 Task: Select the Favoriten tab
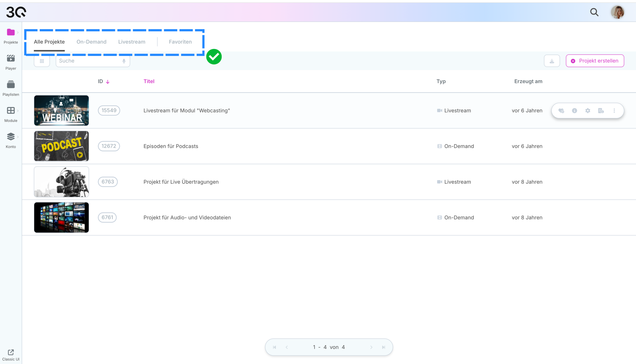(x=180, y=42)
